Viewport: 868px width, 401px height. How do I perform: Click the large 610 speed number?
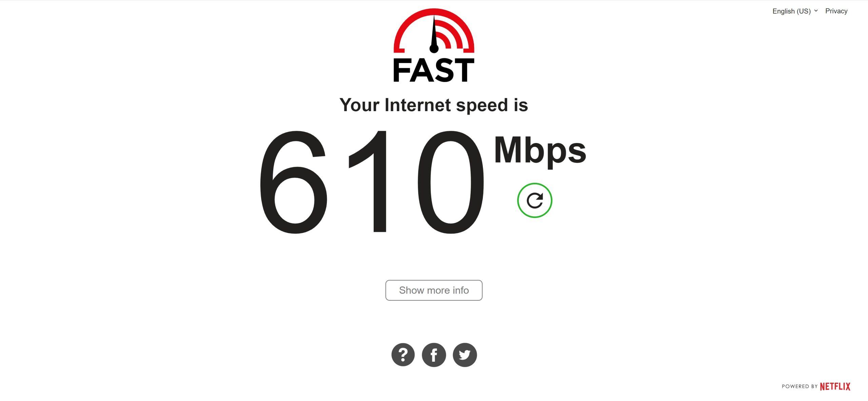click(372, 182)
